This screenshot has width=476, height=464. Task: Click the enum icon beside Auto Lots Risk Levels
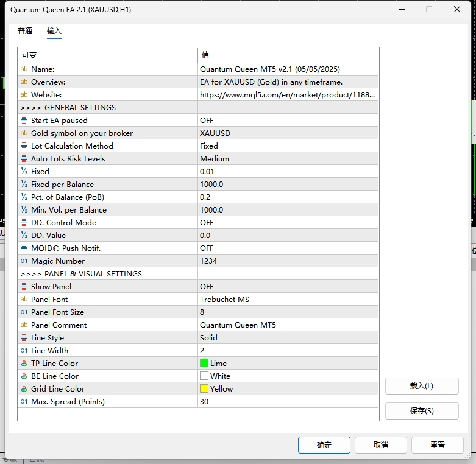pos(24,158)
